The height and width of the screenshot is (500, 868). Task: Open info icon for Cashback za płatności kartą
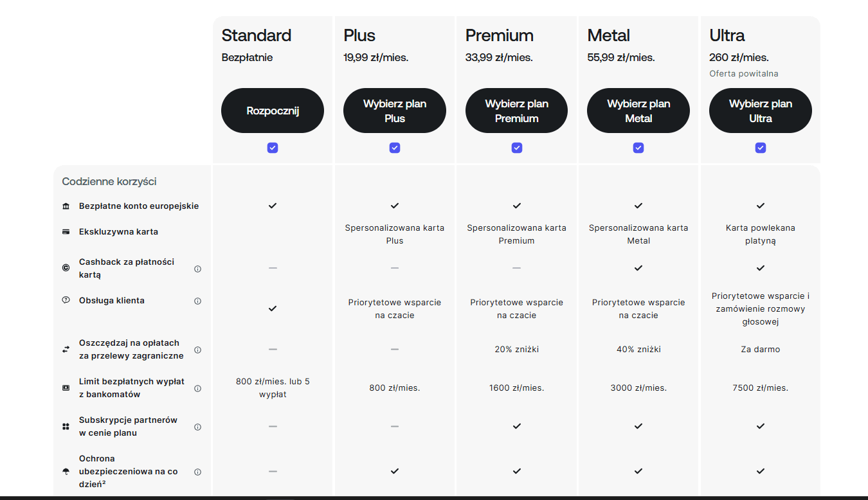tap(197, 269)
